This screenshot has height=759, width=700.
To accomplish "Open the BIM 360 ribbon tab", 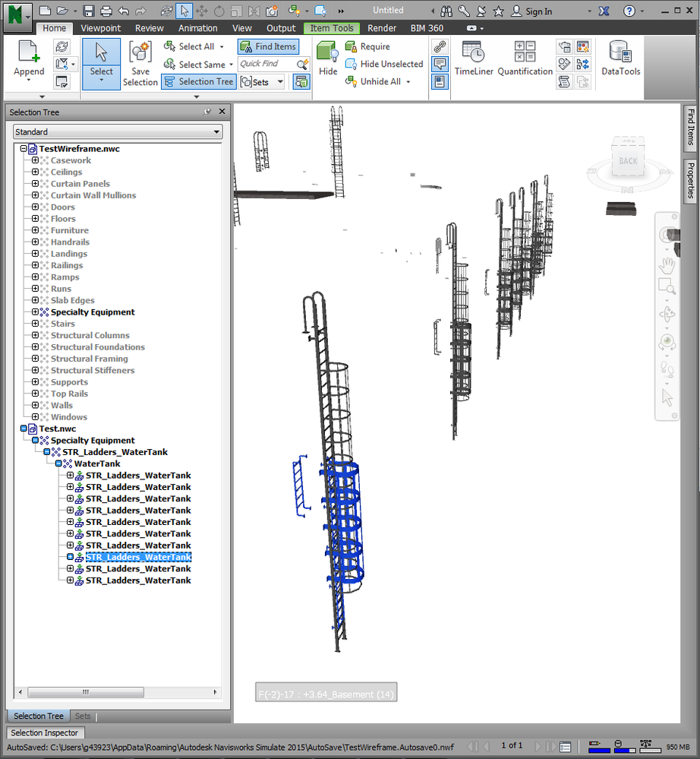I will coord(427,28).
